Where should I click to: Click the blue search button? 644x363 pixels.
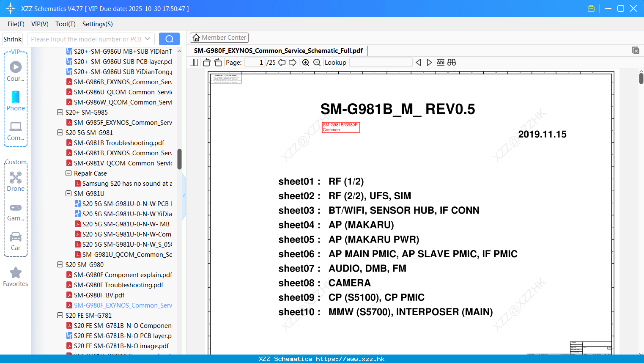pyautogui.click(x=169, y=39)
